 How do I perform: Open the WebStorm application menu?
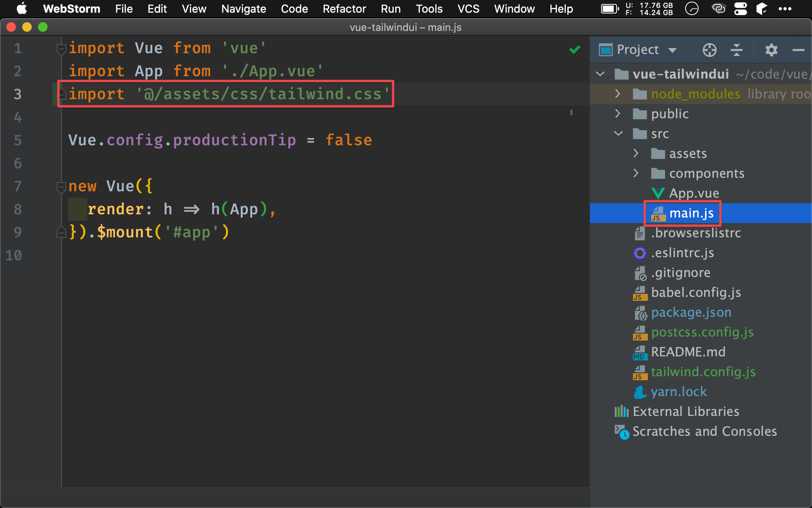tap(71, 8)
